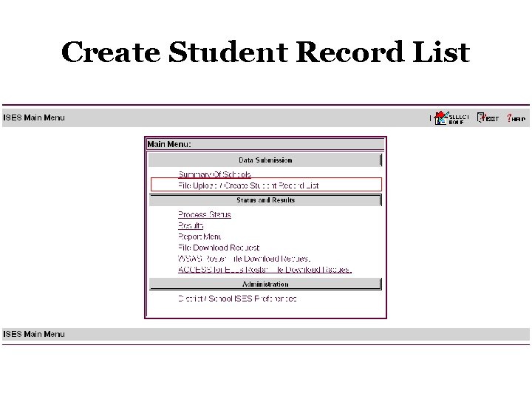Click the bottom ISES Main Menu footer label
Screen dimensions: 532x399
pyautogui.click(x=34, y=334)
